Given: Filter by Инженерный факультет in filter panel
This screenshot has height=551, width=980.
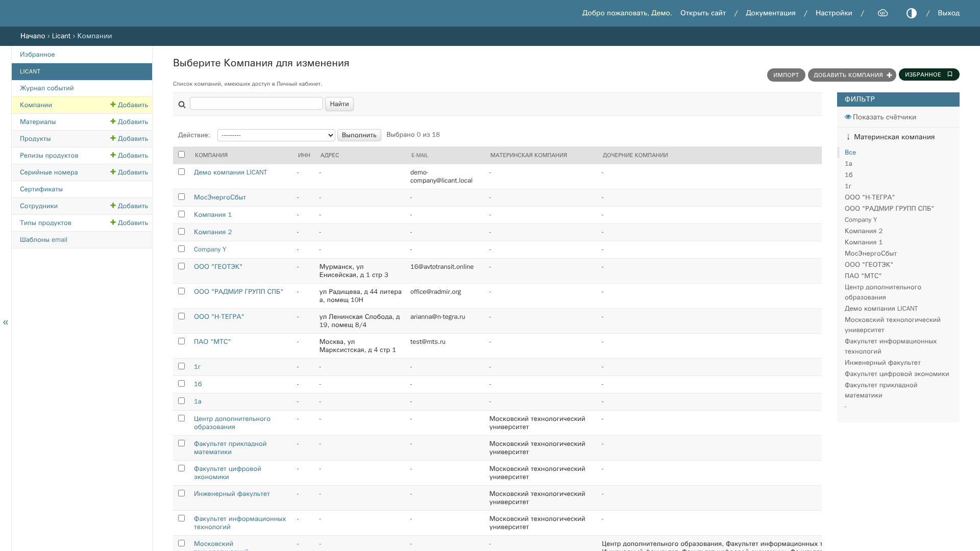Looking at the screenshot, I should point(883,363).
